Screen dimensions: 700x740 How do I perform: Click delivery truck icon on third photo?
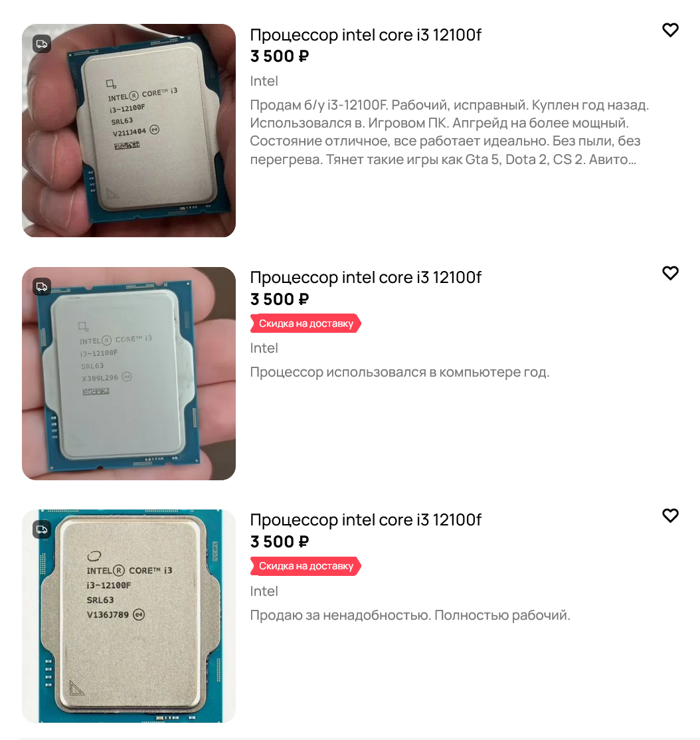(42, 529)
